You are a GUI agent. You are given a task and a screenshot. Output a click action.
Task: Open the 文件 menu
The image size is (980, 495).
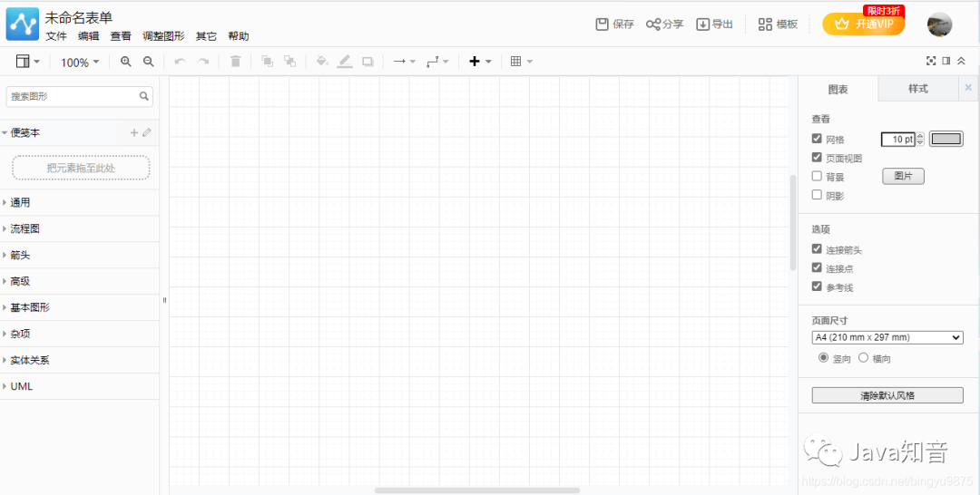(56, 36)
